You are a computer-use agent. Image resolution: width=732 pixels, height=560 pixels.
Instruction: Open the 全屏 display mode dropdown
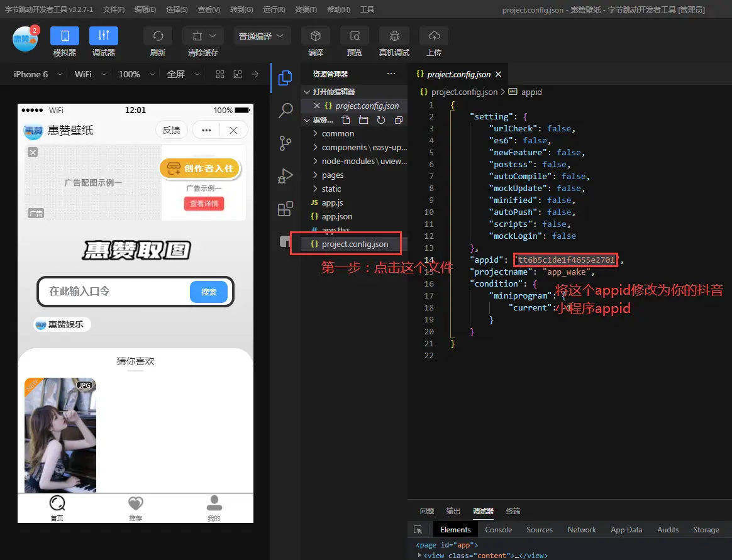[184, 74]
